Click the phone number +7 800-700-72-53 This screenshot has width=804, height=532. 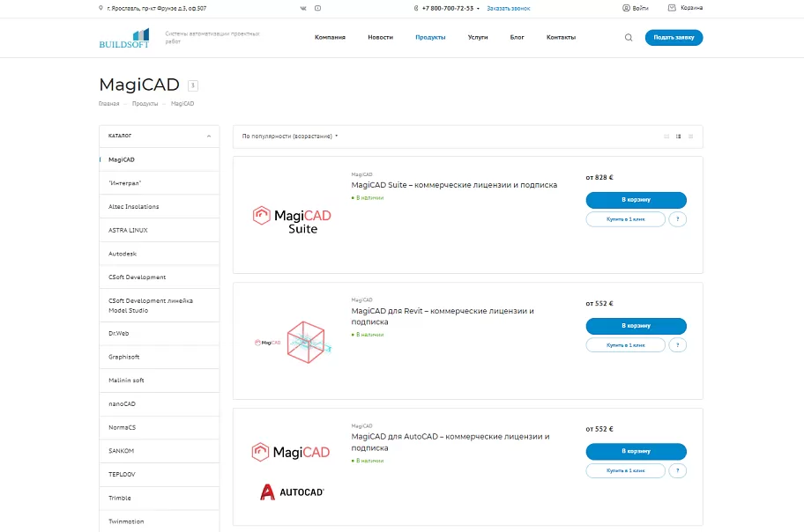[448, 9]
